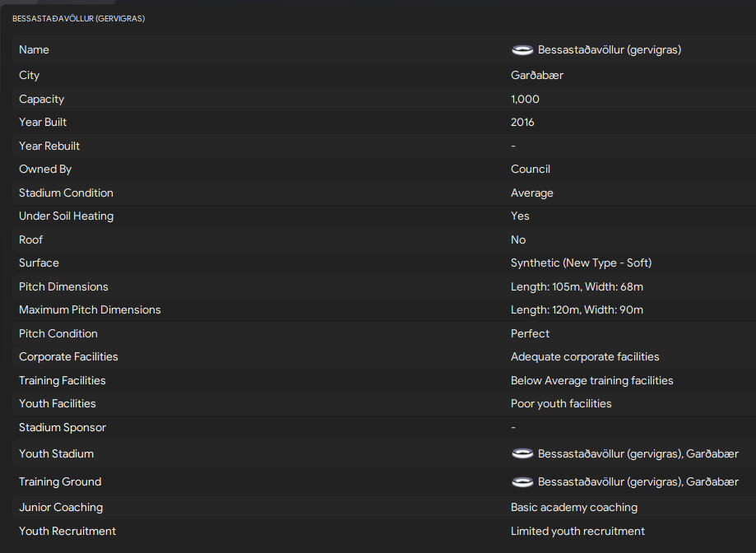Click the stadium icon beside Training Ground value

pos(522,482)
